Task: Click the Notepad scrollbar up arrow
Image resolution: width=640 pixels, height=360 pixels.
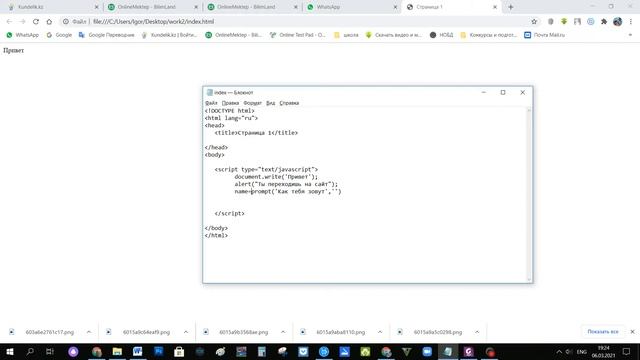Action: click(x=529, y=111)
